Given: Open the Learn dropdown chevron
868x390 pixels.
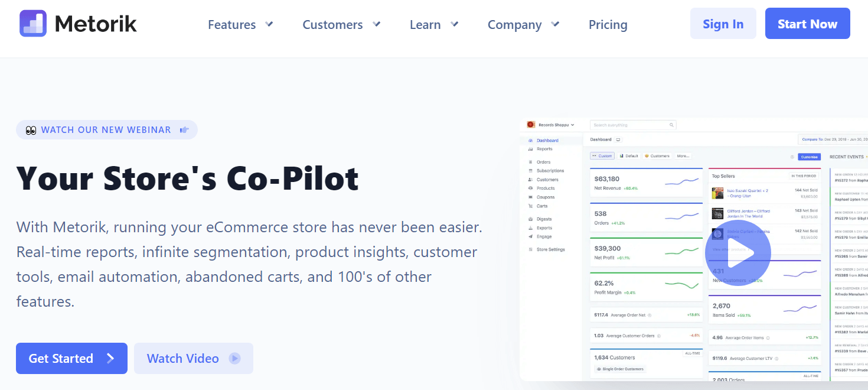Looking at the screenshot, I should [x=455, y=24].
